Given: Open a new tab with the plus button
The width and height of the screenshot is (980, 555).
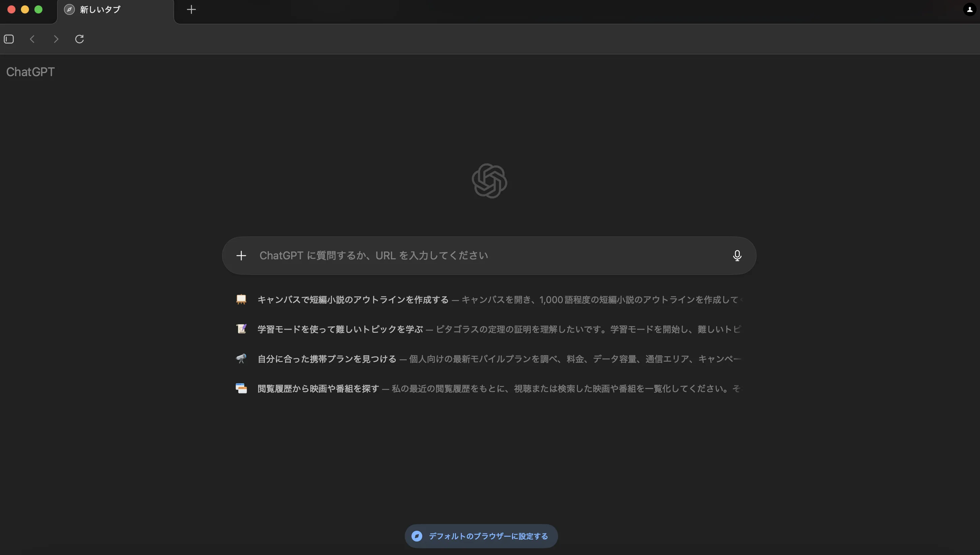Looking at the screenshot, I should [x=191, y=9].
